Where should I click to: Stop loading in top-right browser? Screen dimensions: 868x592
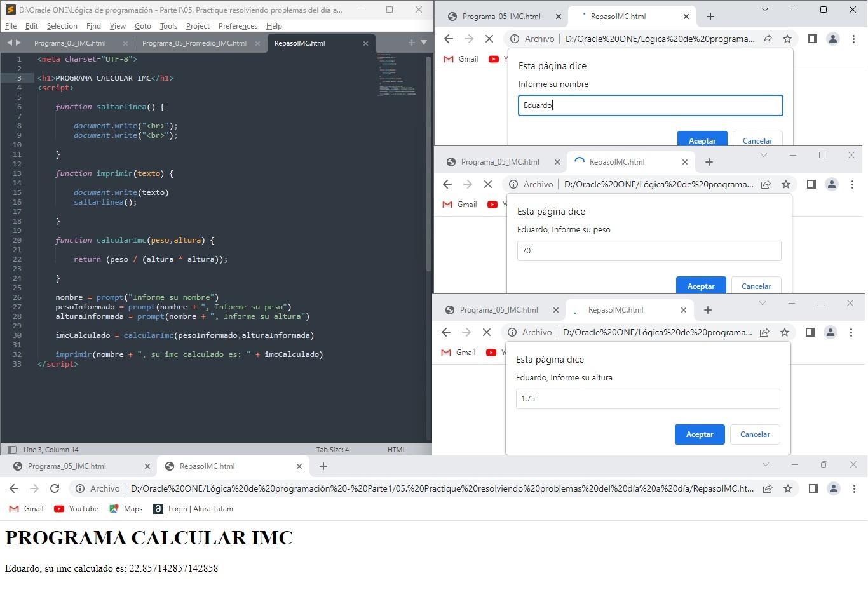tap(489, 39)
